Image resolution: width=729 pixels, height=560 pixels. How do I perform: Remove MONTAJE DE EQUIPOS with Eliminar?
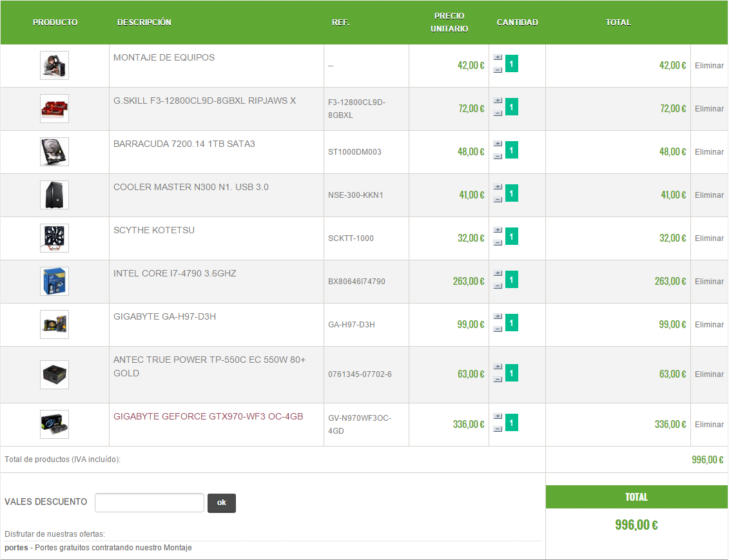(709, 66)
